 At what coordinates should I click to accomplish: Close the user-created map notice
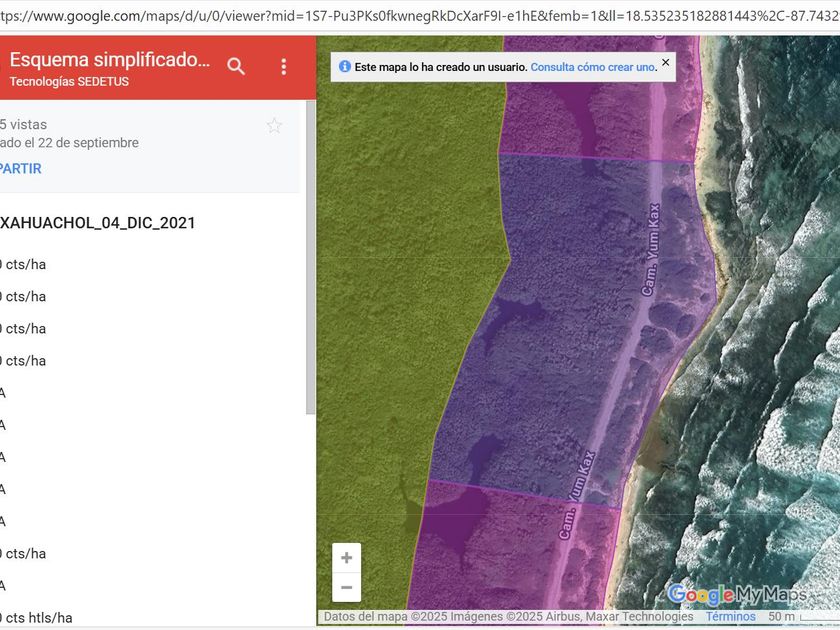(666, 62)
